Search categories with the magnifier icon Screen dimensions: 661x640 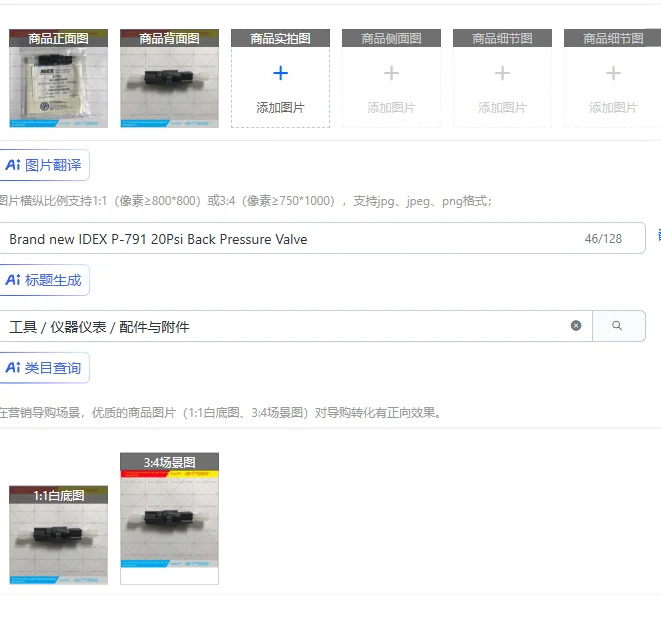pyautogui.click(x=618, y=326)
